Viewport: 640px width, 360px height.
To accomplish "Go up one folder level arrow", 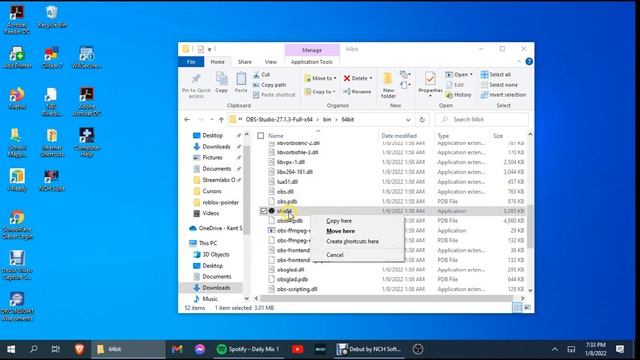I will coord(221,120).
